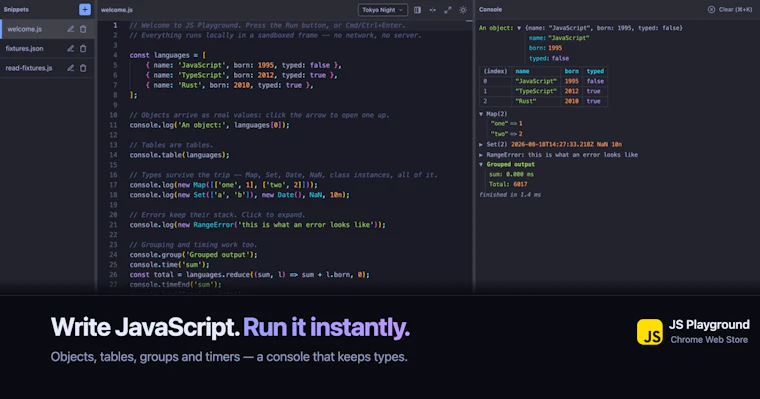
Task: Click the '"one" => 1' map entry
Action: 507,124
